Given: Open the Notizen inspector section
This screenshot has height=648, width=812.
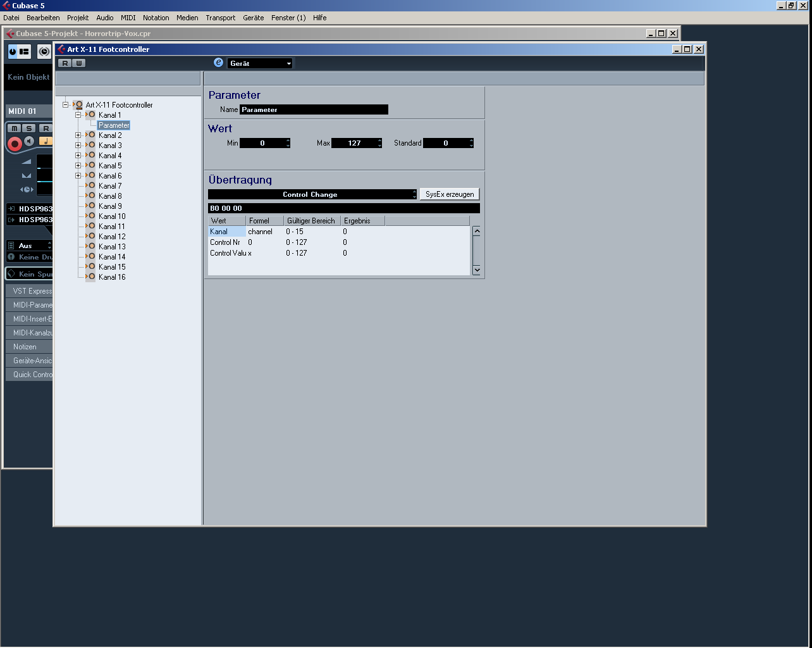Looking at the screenshot, I should (29, 347).
